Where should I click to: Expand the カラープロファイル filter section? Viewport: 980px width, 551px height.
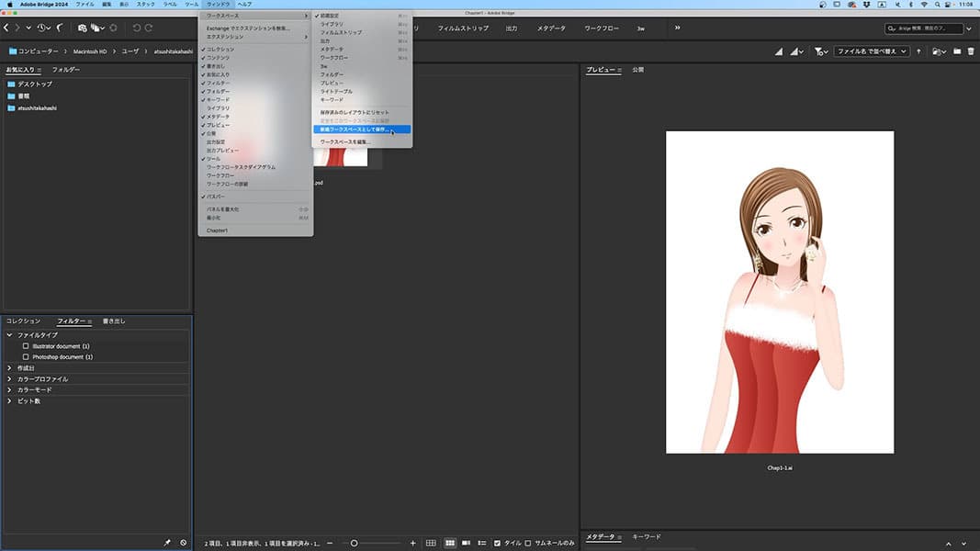coord(10,378)
